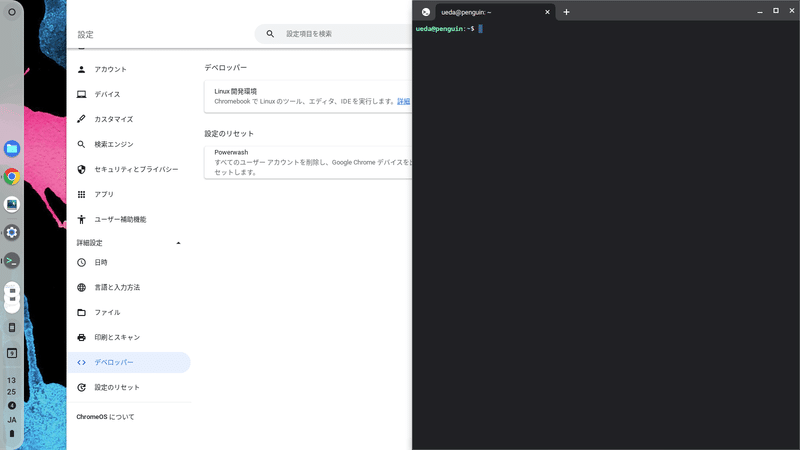The width and height of the screenshot is (800, 450).
Task: Click the battery status icon in shelf
Action: 12,434
